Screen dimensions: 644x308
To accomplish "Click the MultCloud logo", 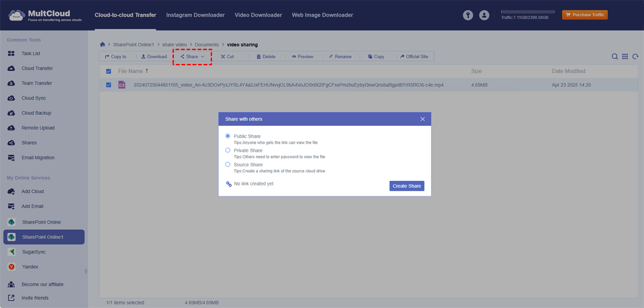I will tap(45, 15).
